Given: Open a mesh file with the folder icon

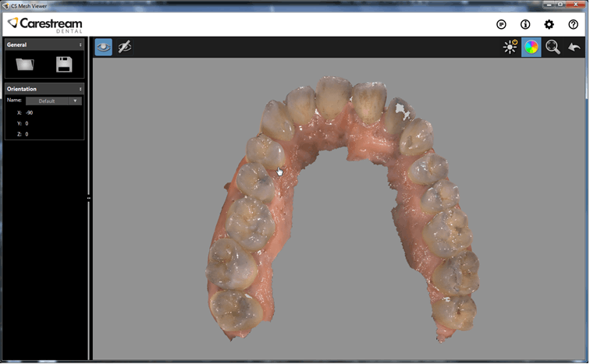Looking at the screenshot, I should (25, 64).
